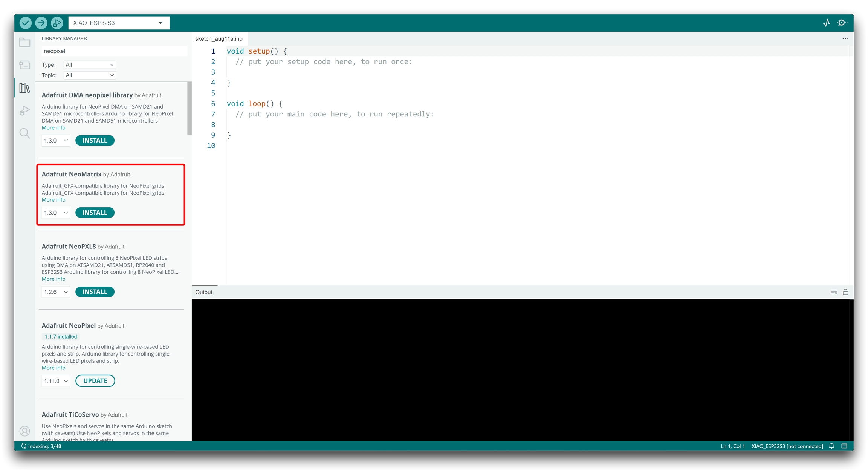Toggle the bottom panel icon in status bar
Image resolution: width=868 pixels, height=472 pixels.
click(844, 446)
